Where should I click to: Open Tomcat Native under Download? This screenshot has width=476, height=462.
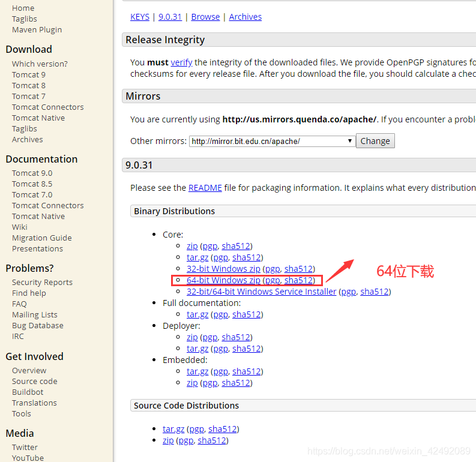38,118
